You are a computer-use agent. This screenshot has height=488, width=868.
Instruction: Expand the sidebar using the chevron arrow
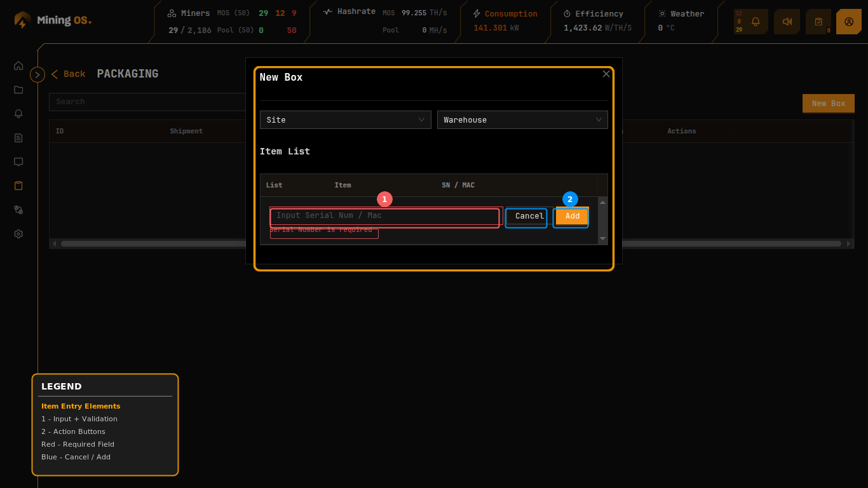(x=37, y=74)
